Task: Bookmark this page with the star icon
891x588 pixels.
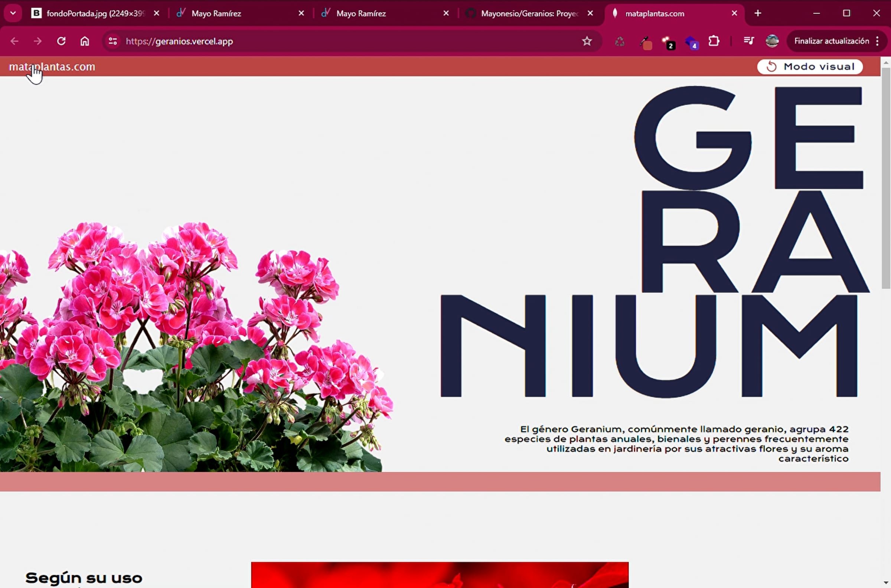Action: click(x=587, y=41)
